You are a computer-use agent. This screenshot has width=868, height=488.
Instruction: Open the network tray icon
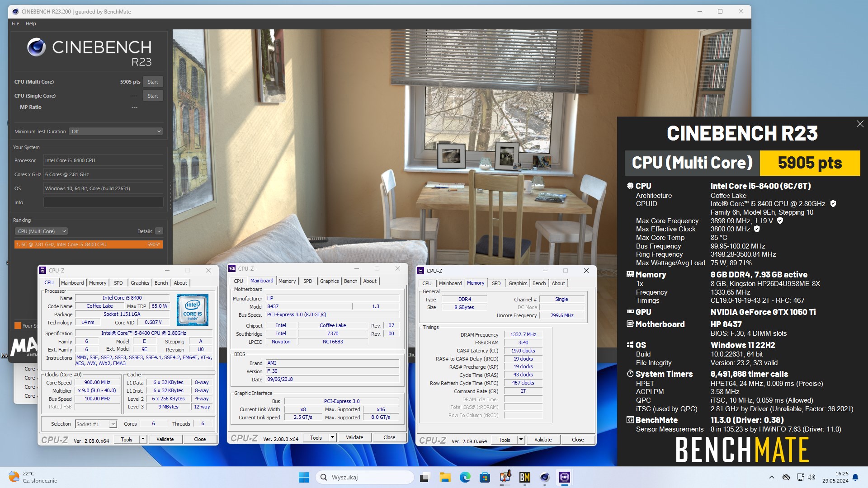coord(800,477)
